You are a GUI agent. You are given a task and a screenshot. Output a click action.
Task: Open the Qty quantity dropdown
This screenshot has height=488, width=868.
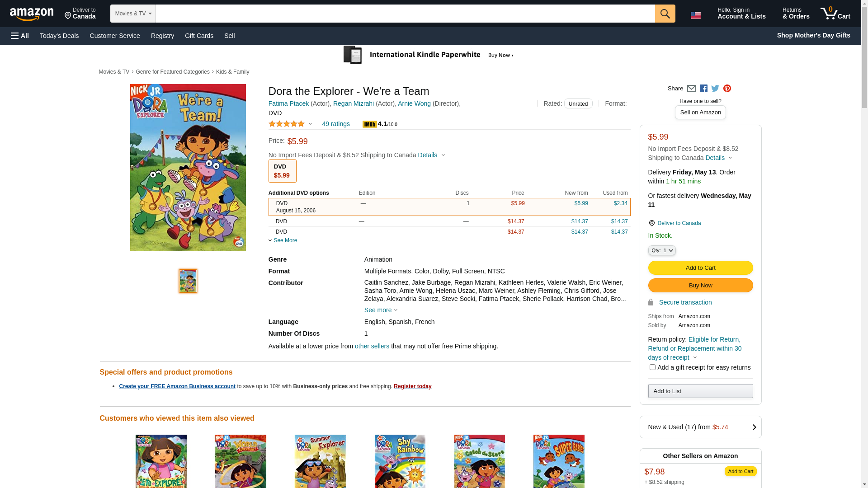pos(661,250)
